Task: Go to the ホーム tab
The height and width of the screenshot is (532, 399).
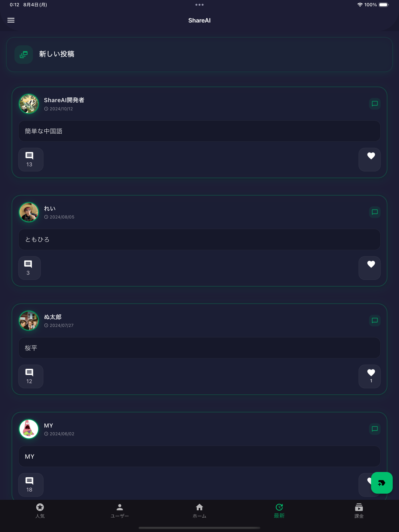Action: click(199, 511)
